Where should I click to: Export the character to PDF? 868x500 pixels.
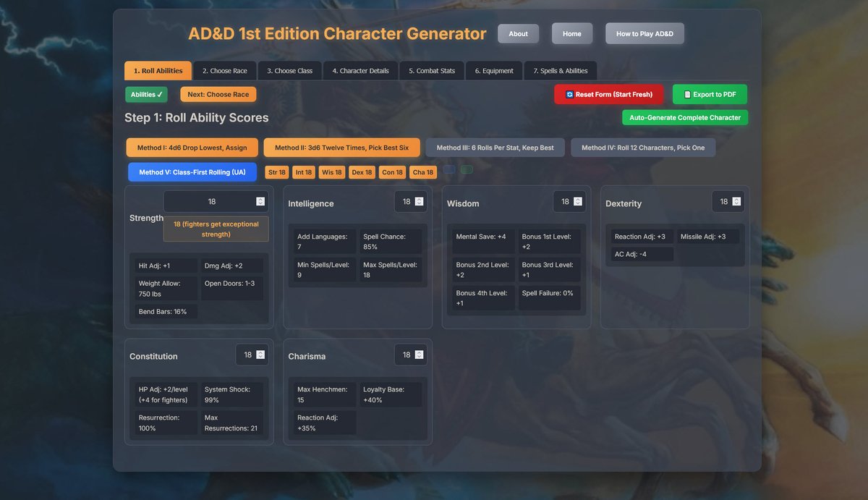click(710, 94)
